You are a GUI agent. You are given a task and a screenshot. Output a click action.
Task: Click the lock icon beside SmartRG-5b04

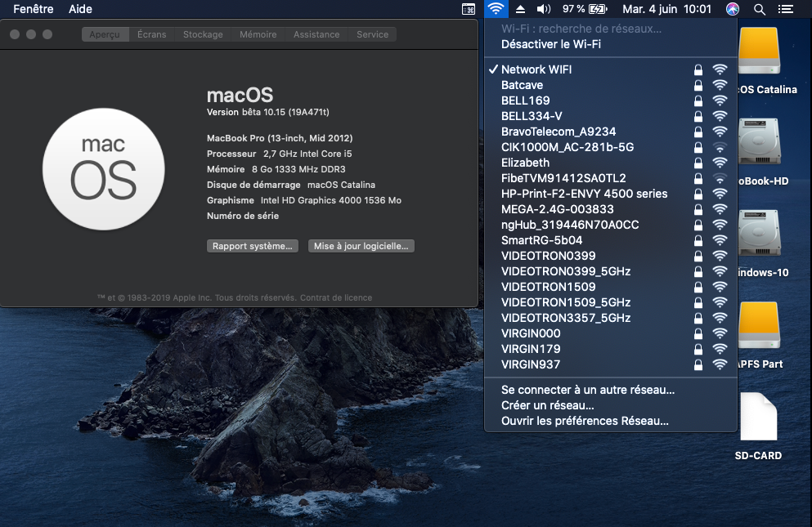(698, 240)
